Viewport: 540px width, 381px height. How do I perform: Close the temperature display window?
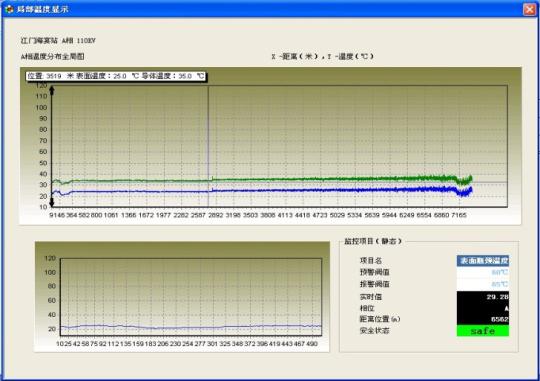(x=530, y=9)
